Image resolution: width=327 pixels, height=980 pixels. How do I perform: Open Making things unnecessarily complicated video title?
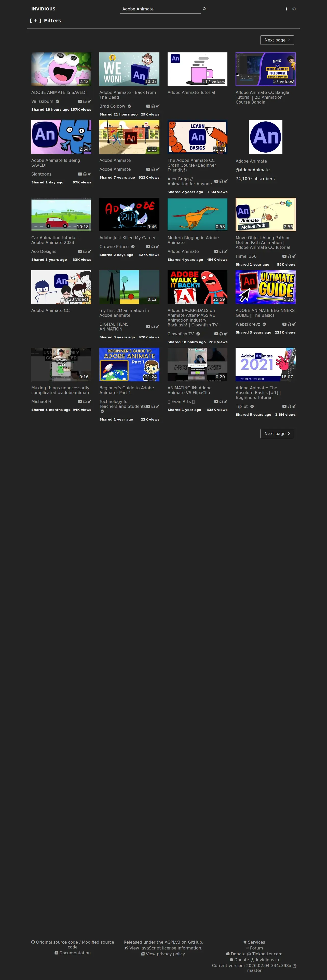pyautogui.click(x=61, y=390)
